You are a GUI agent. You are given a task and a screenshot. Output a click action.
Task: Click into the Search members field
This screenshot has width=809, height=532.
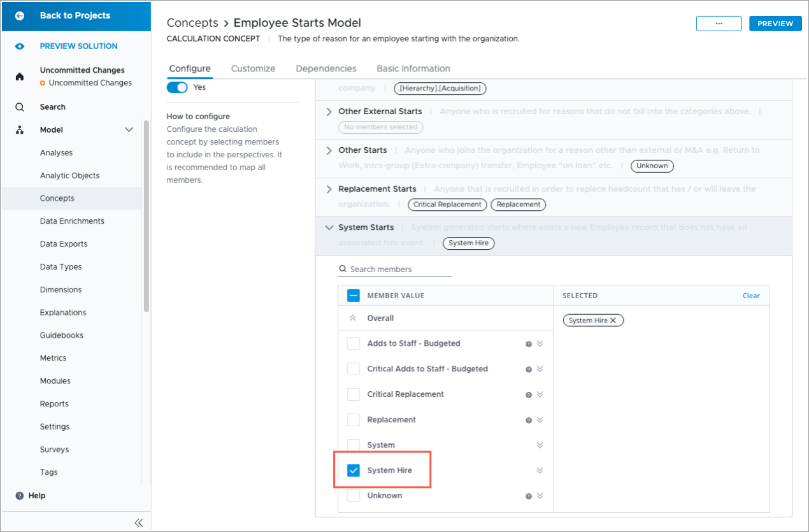pyautogui.click(x=399, y=270)
